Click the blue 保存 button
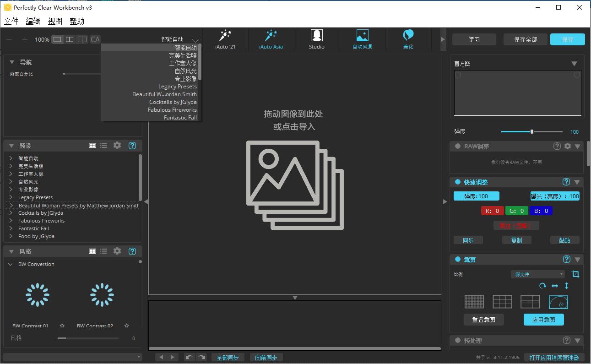 click(568, 39)
